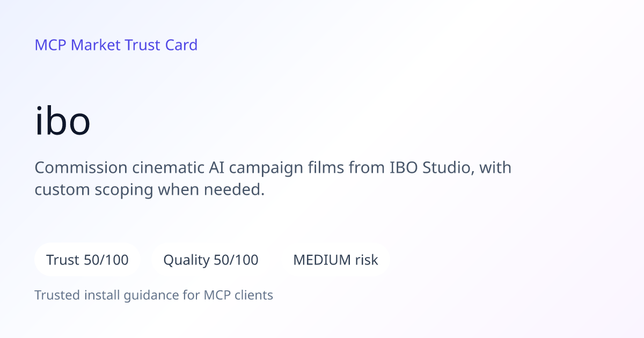
Task: Click the Quality 50/100 badge
Action: click(211, 260)
